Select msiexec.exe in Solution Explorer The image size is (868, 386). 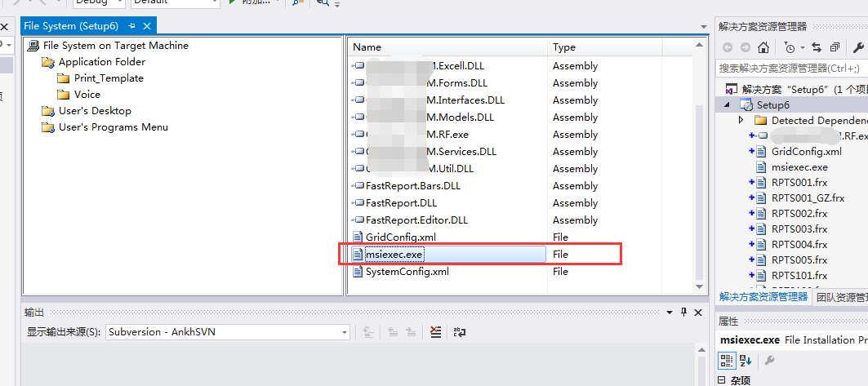[799, 167]
